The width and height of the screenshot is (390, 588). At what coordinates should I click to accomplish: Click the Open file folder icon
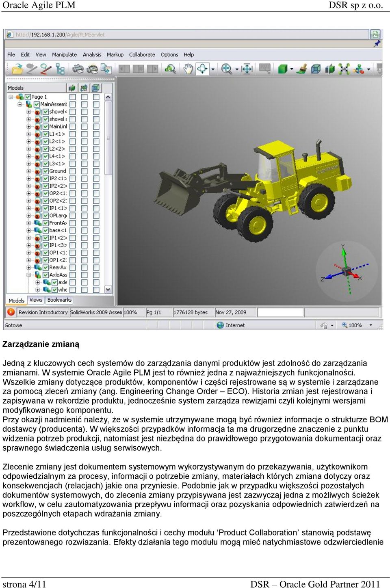17,69
